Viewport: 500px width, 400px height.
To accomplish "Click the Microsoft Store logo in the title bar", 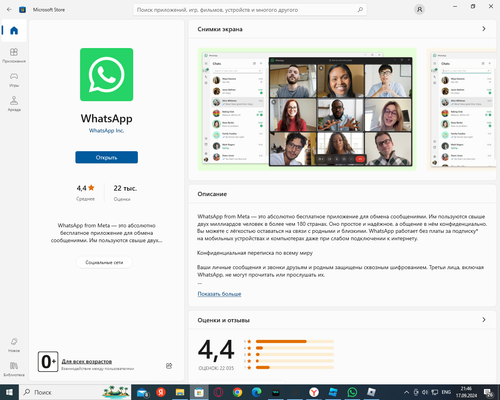I will point(22,10).
